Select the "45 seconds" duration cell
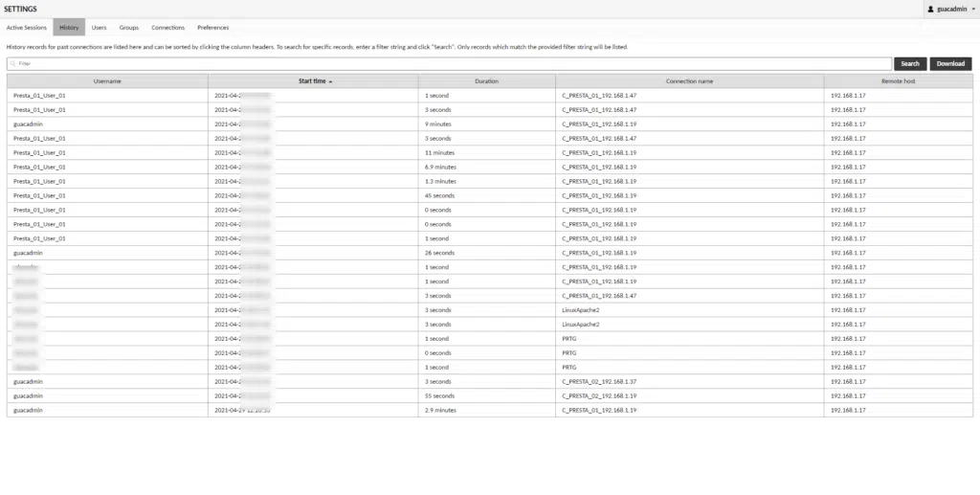The width and height of the screenshot is (980, 495). 487,196
